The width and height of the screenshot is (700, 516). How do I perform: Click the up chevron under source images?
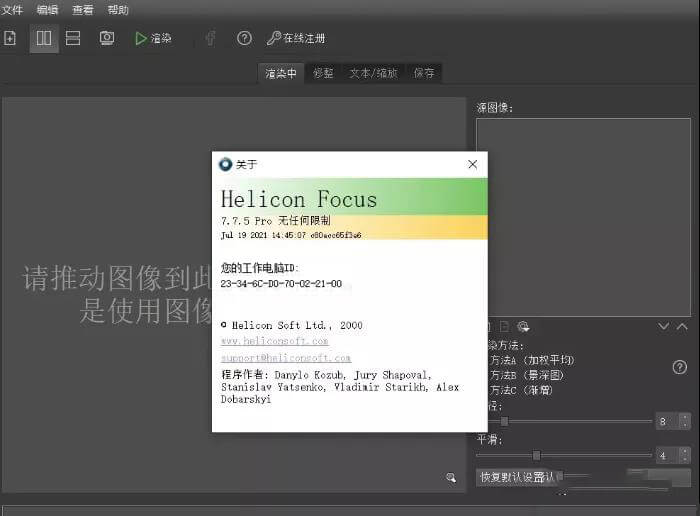pyautogui.click(x=682, y=327)
